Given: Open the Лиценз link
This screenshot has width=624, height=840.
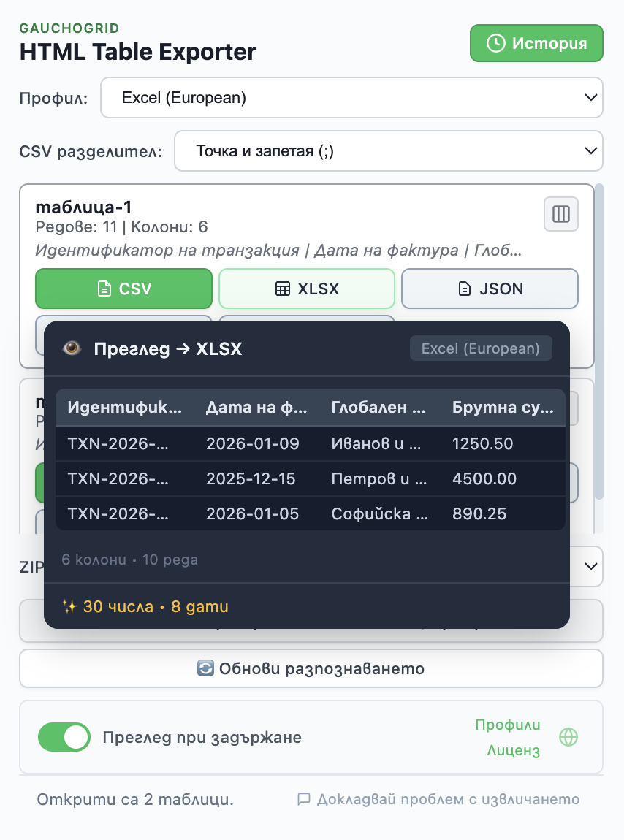Looking at the screenshot, I should [513, 750].
